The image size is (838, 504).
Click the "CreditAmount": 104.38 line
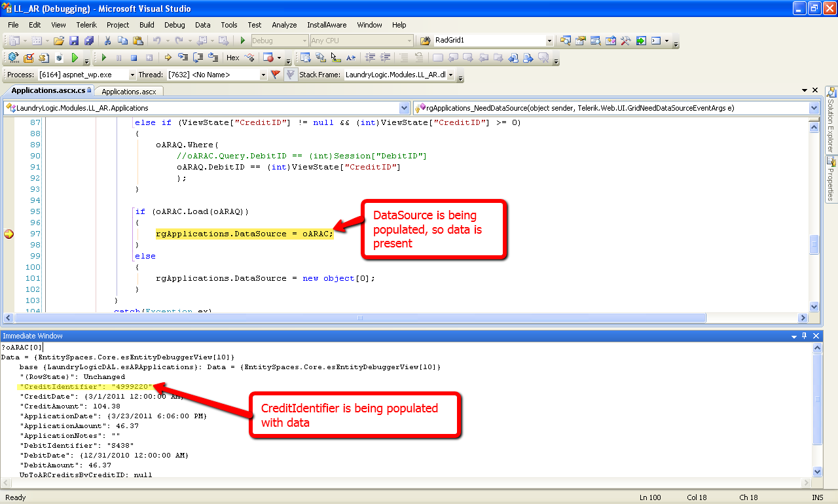(69, 406)
